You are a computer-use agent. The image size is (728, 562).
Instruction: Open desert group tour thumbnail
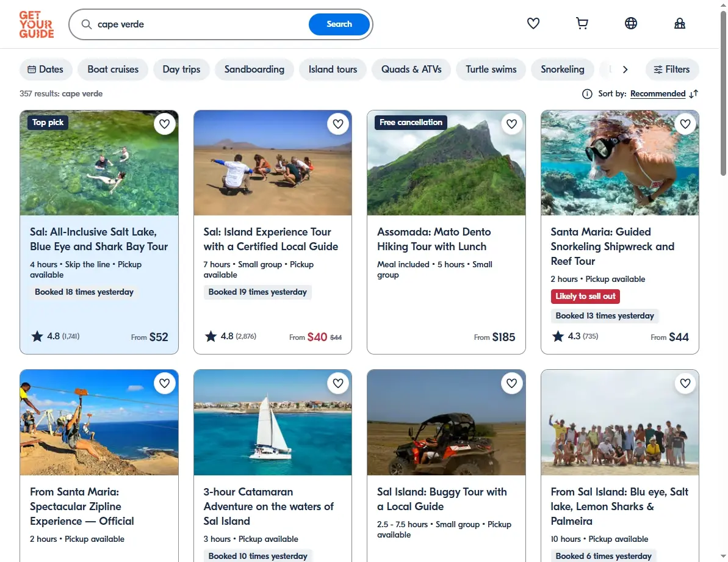(273, 163)
